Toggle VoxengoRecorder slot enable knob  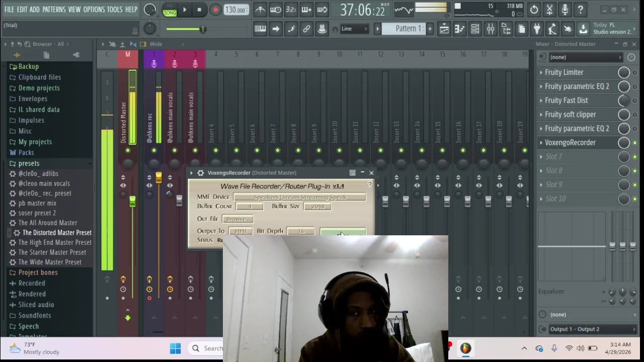pos(623,143)
